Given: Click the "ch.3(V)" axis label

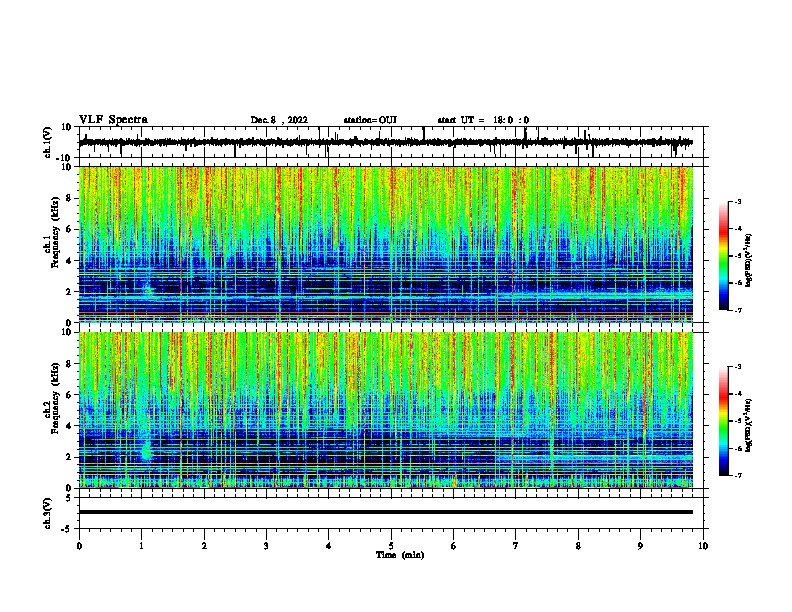Looking at the screenshot, I should 48,513.
